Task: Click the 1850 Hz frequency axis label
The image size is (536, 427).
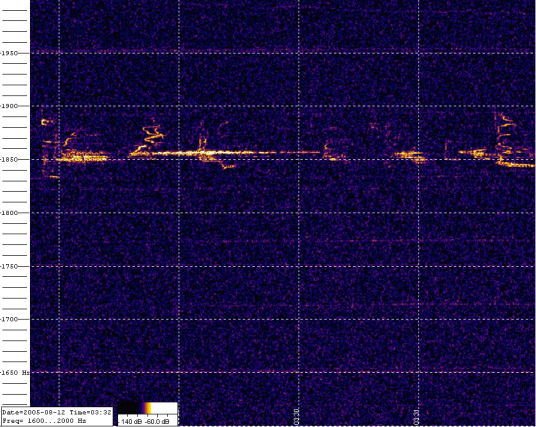Action: (x=10, y=160)
